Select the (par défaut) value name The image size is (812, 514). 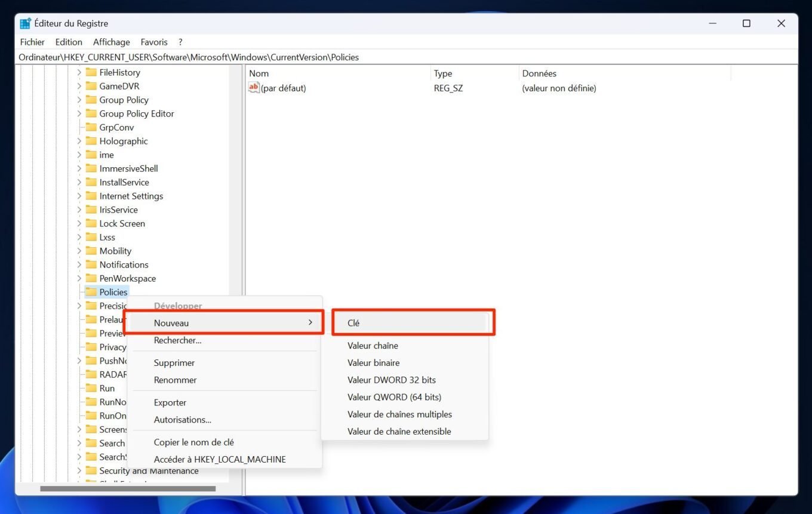(x=284, y=88)
